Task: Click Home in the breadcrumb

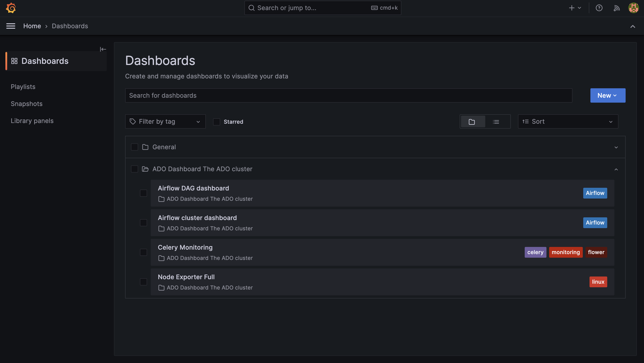Action: click(x=32, y=26)
